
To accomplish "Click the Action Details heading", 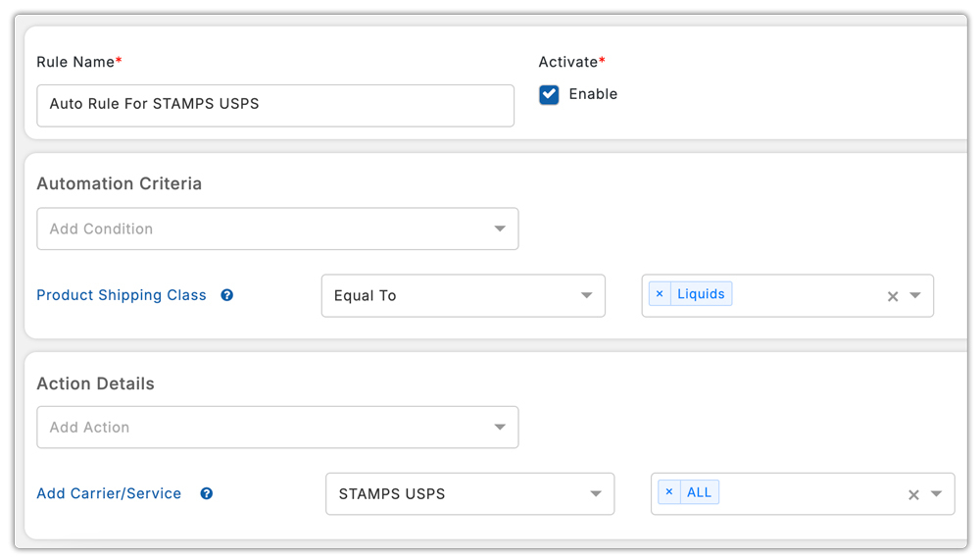I will point(96,383).
